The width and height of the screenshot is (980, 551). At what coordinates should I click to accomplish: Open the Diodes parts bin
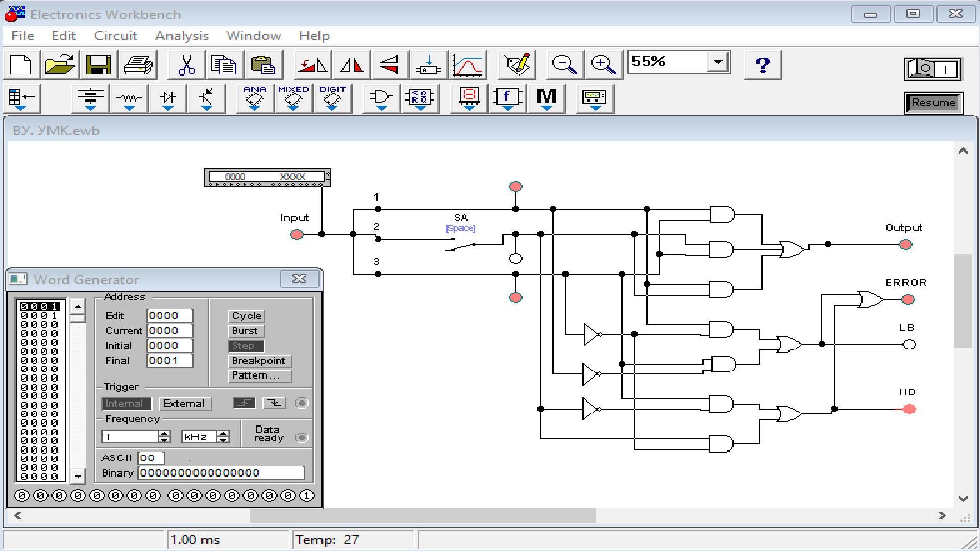[168, 98]
